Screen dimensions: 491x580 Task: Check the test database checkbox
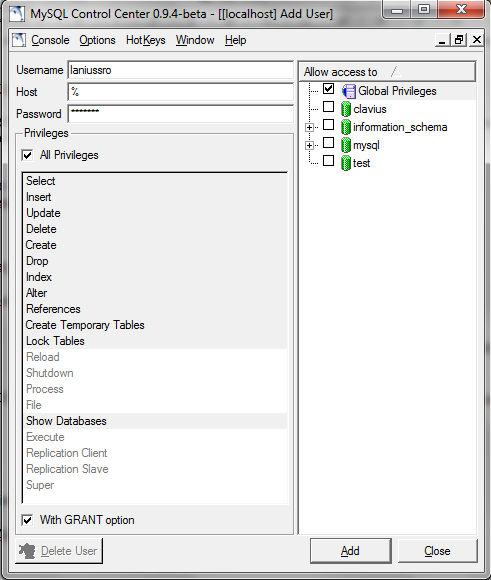pyautogui.click(x=329, y=161)
